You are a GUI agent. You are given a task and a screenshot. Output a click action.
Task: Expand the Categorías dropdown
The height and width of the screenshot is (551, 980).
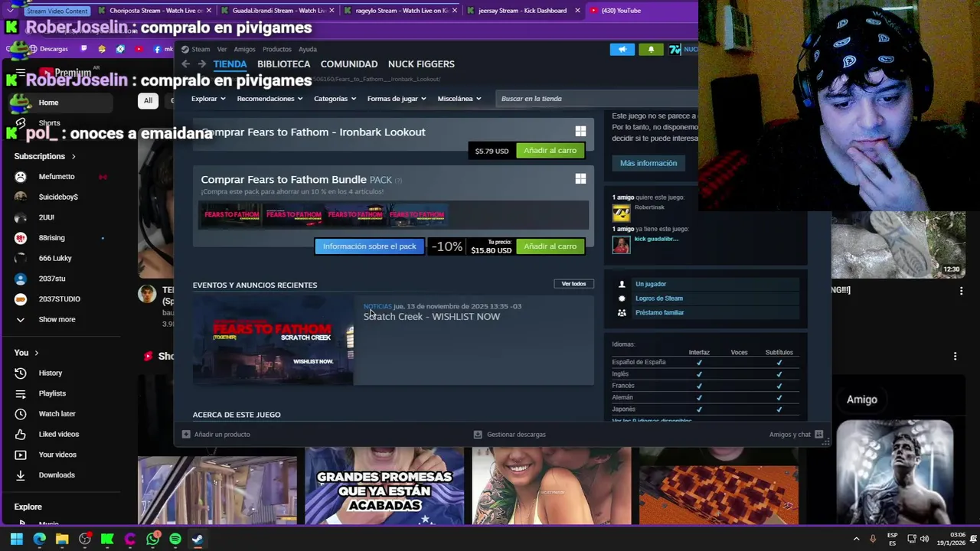[x=335, y=99]
